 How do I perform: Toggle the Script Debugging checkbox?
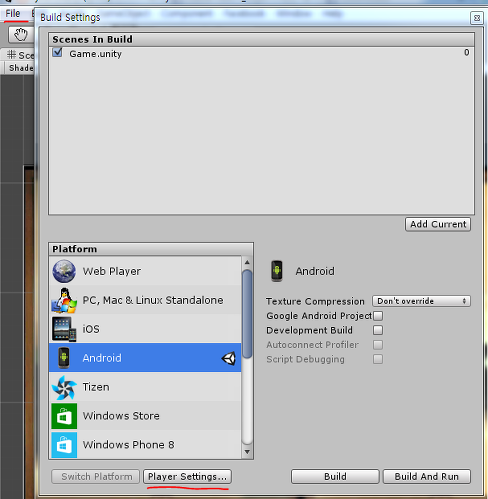click(x=378, y=359)
